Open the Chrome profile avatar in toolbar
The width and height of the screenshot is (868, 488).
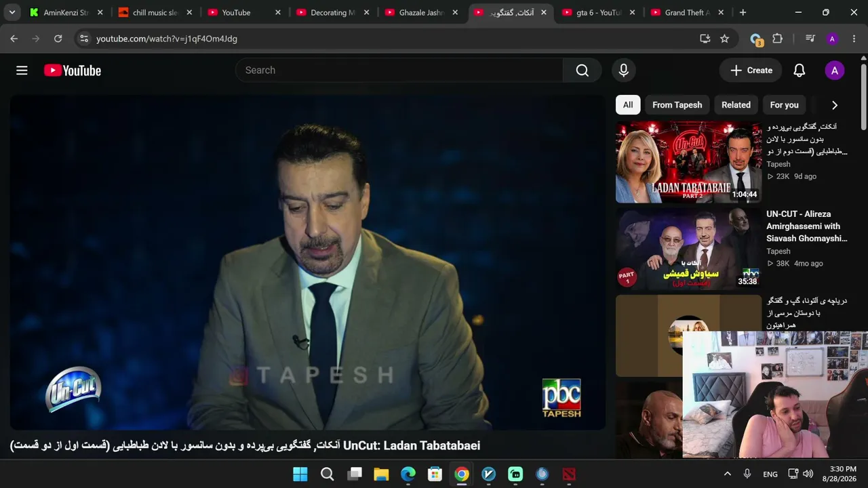pos(832,39)
